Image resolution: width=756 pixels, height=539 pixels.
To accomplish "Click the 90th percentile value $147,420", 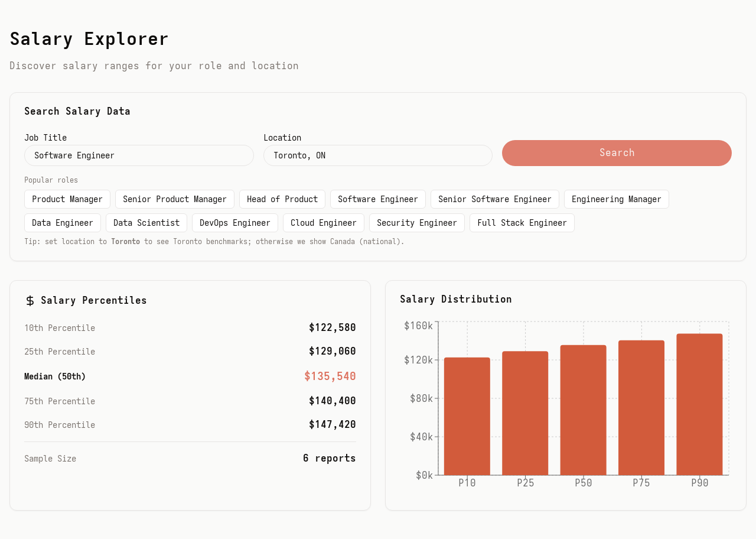I will tap(333, 425).
